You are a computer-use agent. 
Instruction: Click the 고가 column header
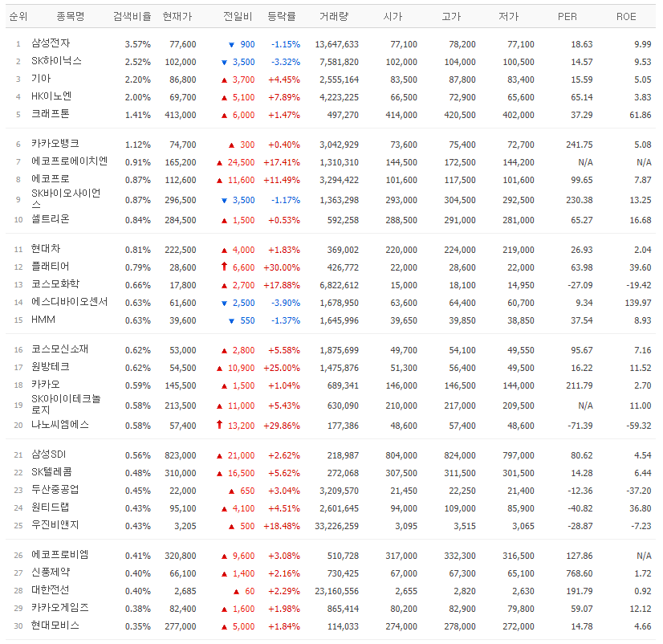451,17
